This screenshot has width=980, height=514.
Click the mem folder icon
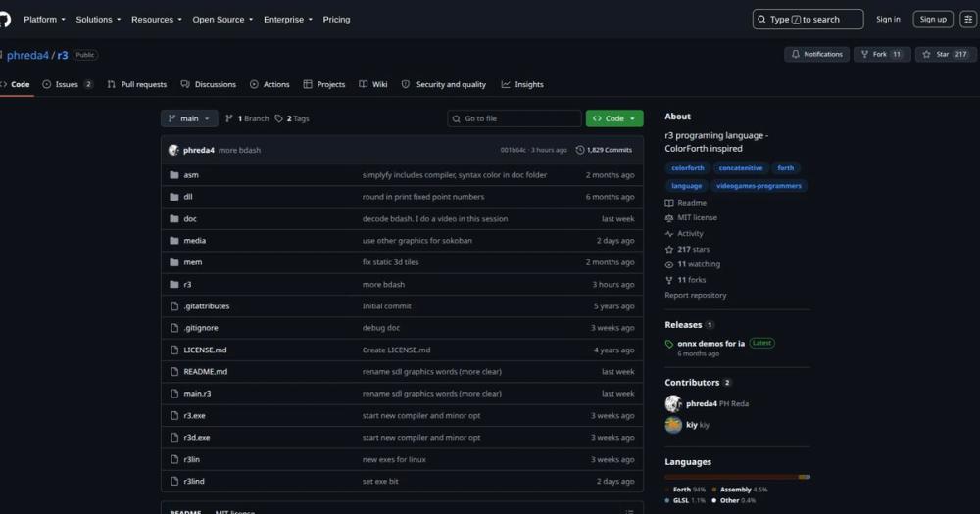click(174, 262)
